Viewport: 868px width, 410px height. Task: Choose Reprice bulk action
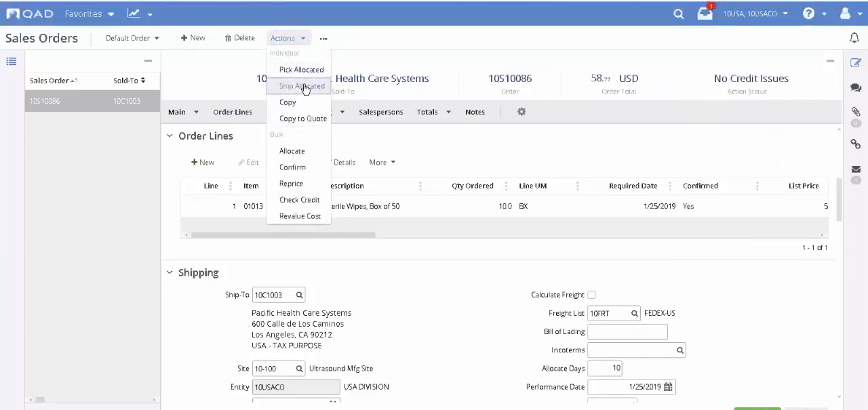click(x=298, y=184)
